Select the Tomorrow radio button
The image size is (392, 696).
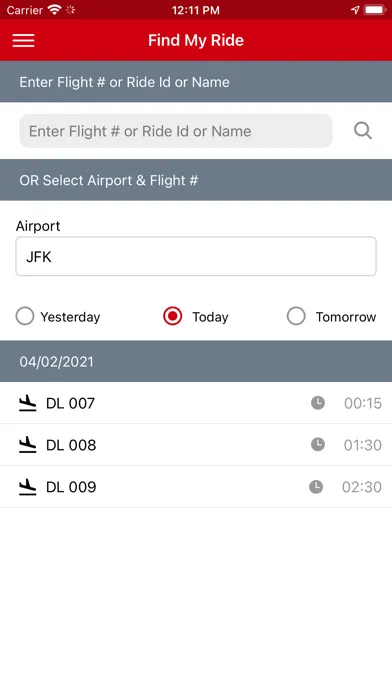pos(296,316)
